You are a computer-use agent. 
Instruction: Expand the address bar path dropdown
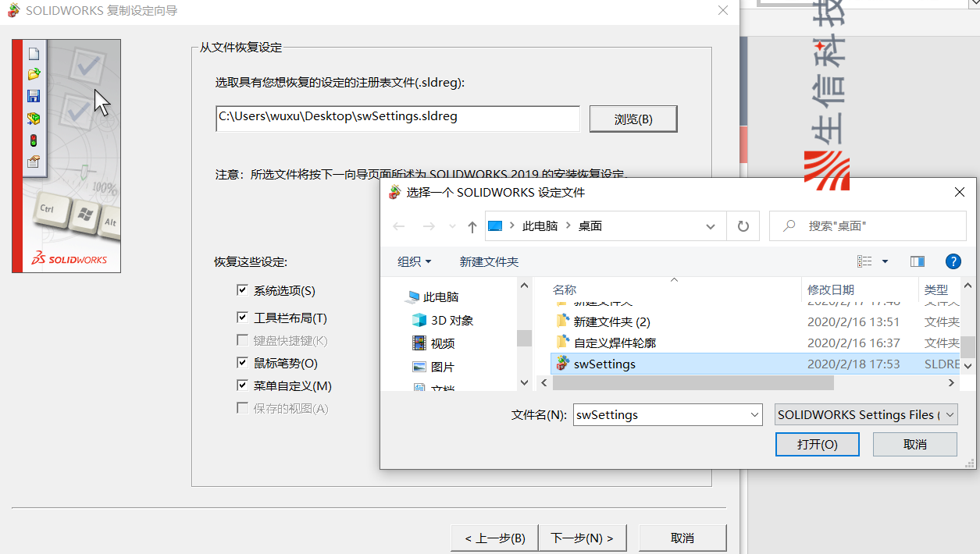(710, 226)
